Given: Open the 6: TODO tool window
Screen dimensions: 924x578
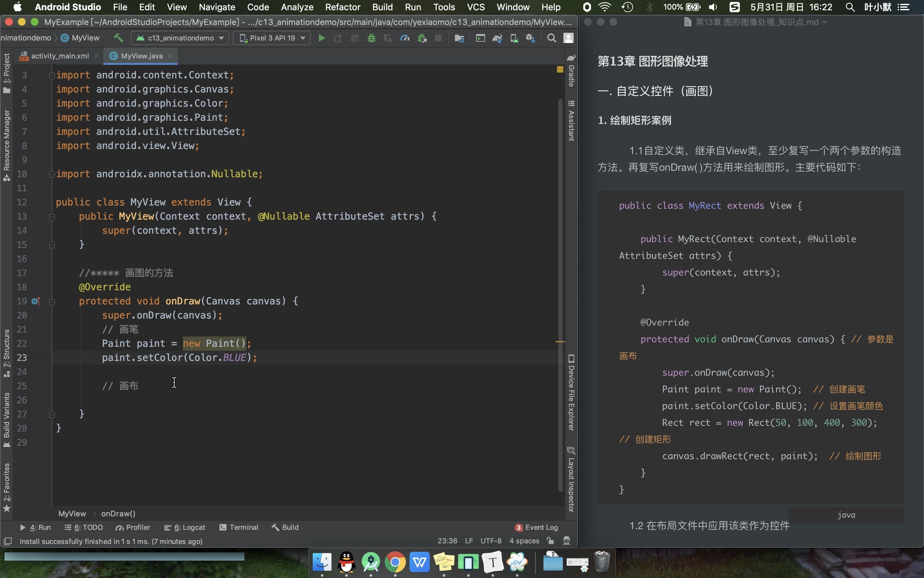Looking at the screenshot, I should (x=84, y=527).
